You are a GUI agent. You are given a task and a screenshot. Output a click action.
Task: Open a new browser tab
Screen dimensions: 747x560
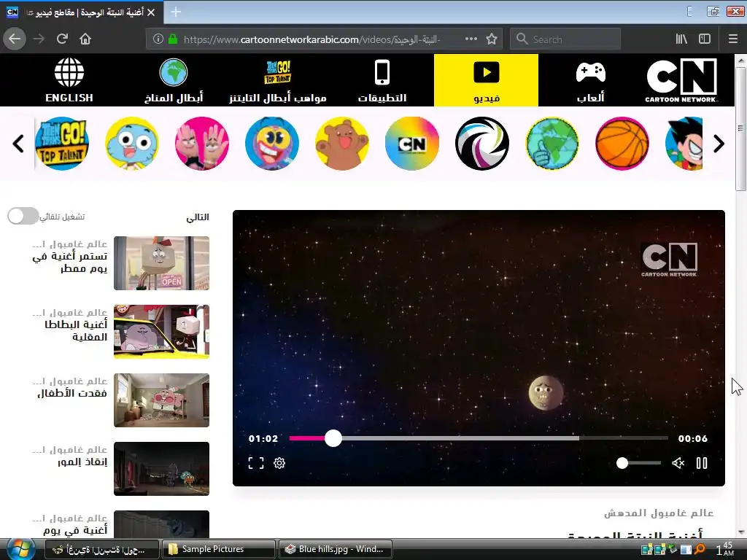[x=176, y=12]
